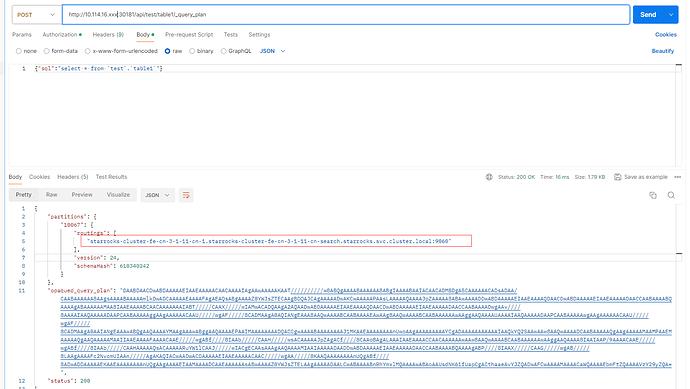Screen dimensions: 690x389
Task: Click the "partitions" key in the response
Action: (66, 217)
